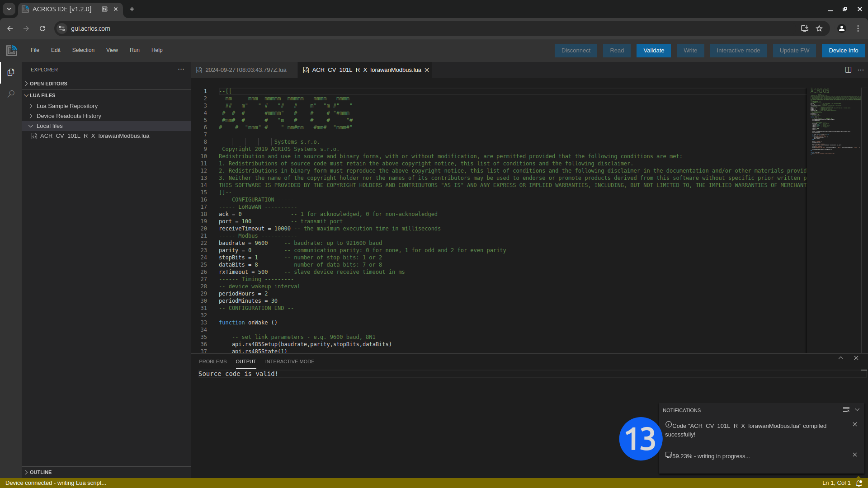Click the split editor icon
Image resolution: width=868 pixels, height=488 pixels.
click(848, 70)
